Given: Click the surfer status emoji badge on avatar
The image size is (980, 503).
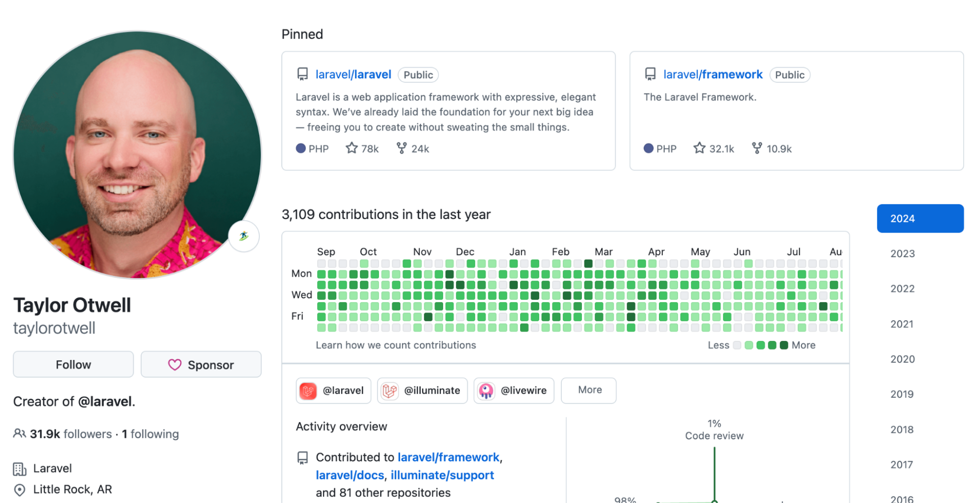Looking at the screenshot, I should click(x=244, y=236).
